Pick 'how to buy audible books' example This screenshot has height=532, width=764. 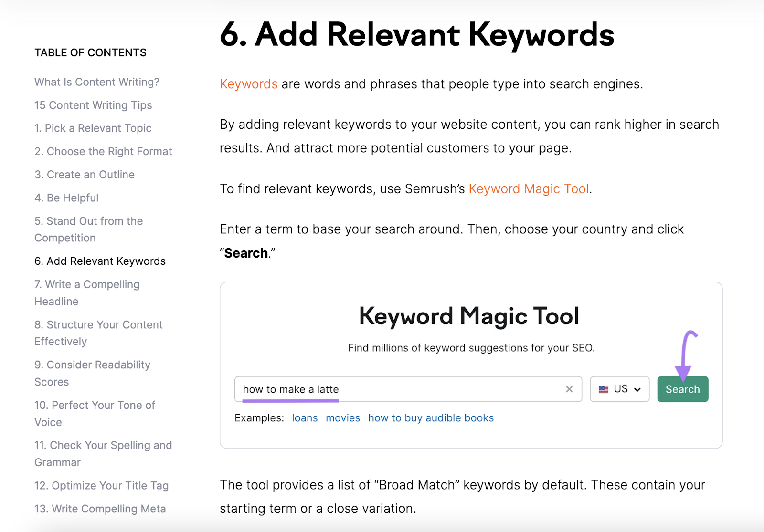coord(431,418)
